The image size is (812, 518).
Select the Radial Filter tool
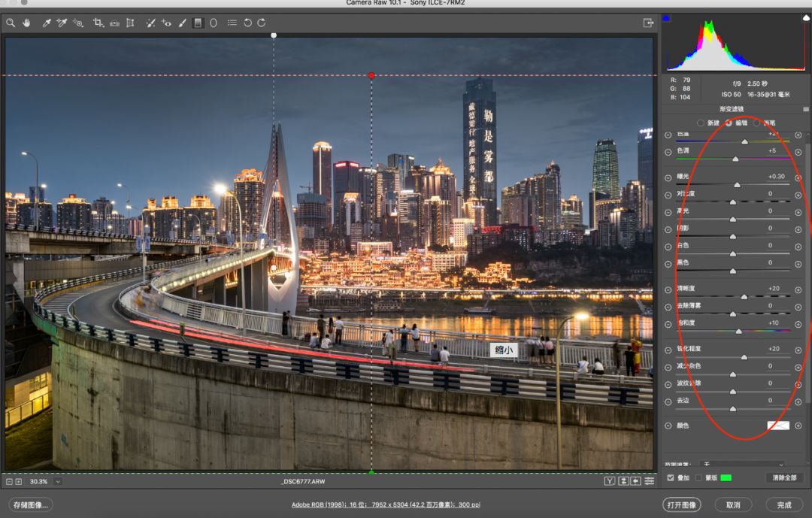pyautogui.click(x=214, y=23)
